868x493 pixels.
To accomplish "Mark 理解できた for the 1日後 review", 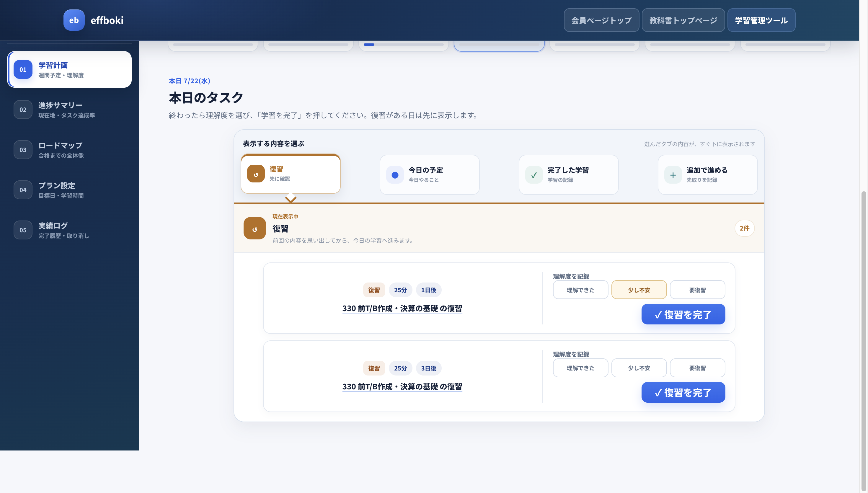I will pyautogui.click(x=580, y=290).
